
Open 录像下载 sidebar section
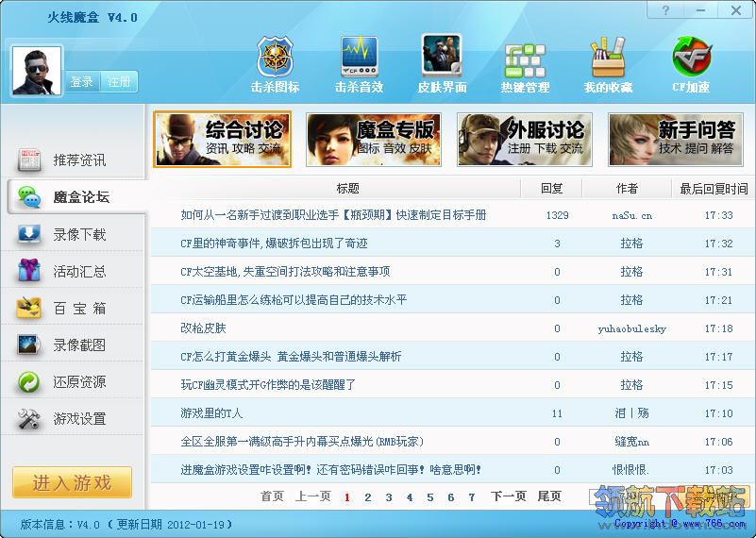tap(75, 234)
